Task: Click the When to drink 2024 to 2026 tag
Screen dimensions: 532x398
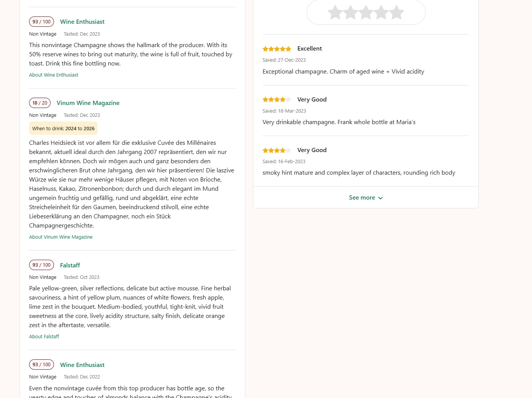Action: click(63, 128)
